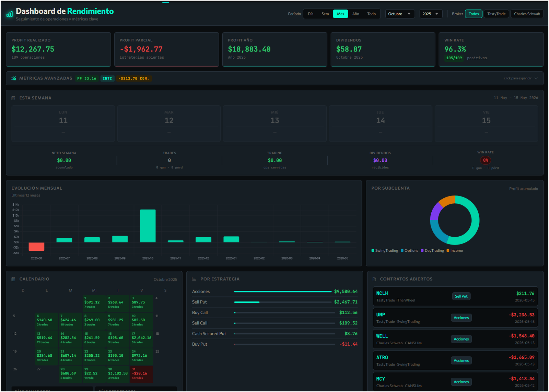Click the 'Profit acumulado' label
This screenshot has height=392, width=549.
524,189
